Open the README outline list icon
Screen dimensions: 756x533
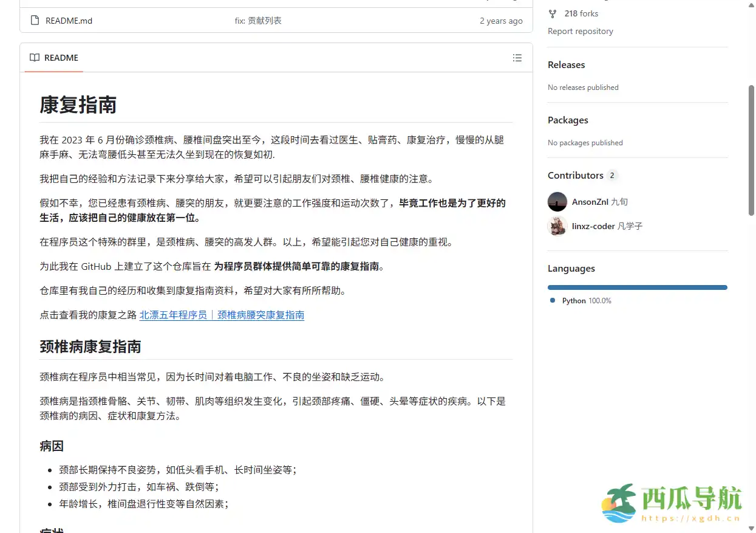coord(517,58)
